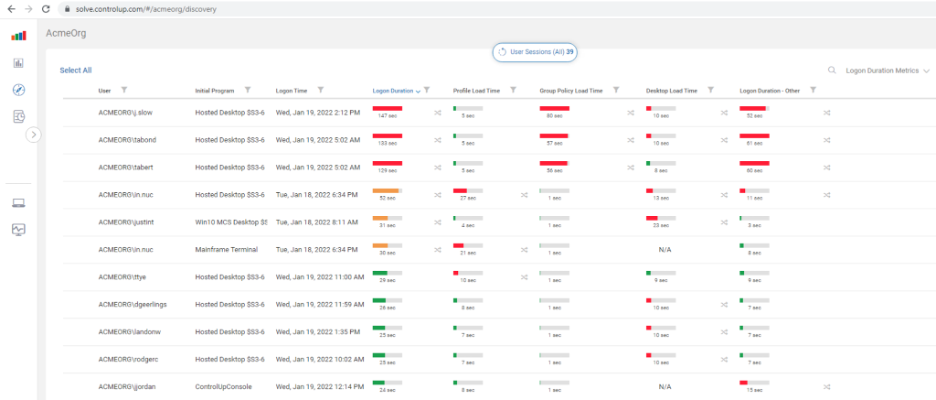Open the ControlUp logo home icon
This screenshot has width=936, height=400.
pos(19,36)
